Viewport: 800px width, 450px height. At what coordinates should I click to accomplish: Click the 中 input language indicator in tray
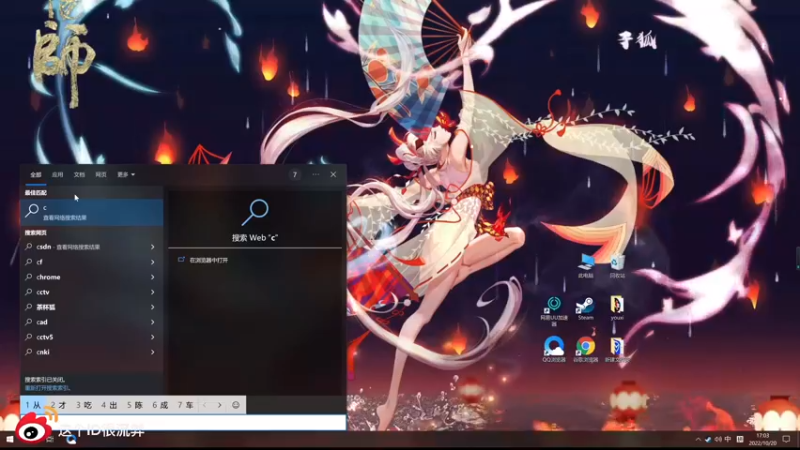tap(728, 439)
